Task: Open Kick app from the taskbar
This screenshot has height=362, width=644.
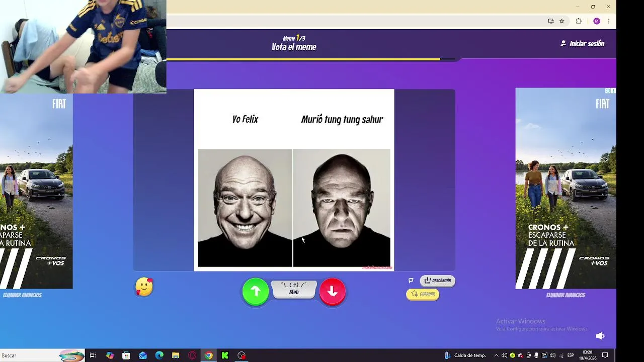Action: click(x=225, y=355)
